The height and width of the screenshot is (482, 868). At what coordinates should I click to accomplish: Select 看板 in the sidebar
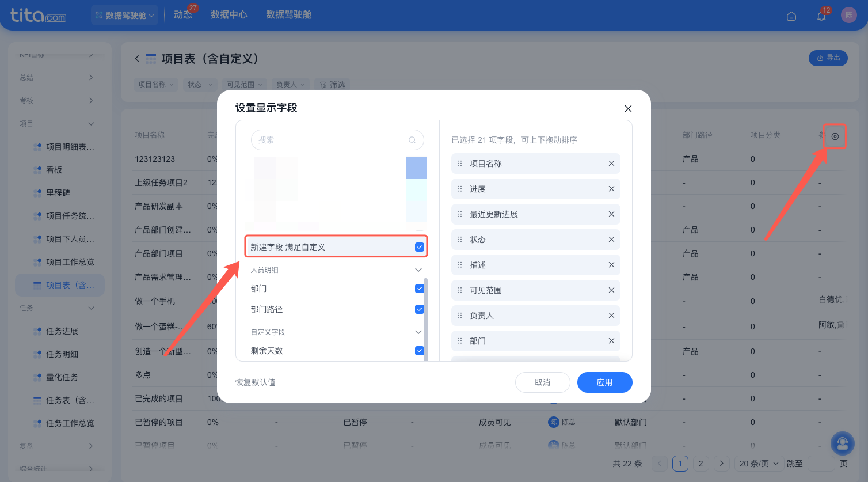[x=55, y=169]
